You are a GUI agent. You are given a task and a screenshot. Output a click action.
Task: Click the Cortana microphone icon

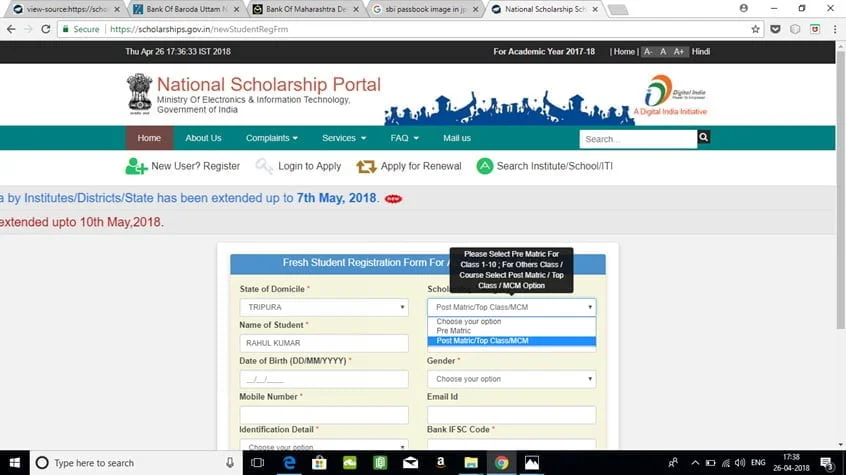tap(230, 463)
